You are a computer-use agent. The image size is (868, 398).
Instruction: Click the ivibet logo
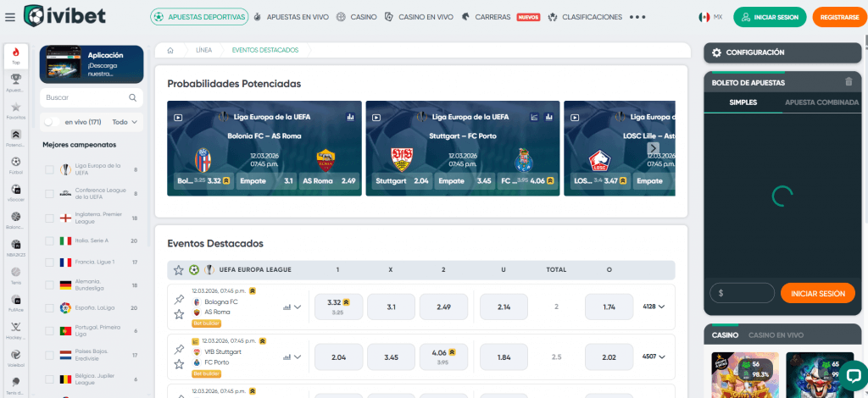point(64,16)
